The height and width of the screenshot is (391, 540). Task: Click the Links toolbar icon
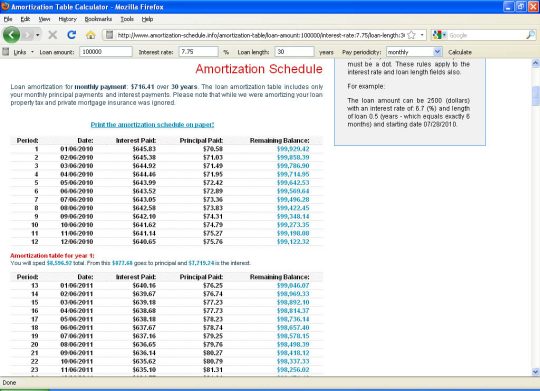click(x=6, y=52)
